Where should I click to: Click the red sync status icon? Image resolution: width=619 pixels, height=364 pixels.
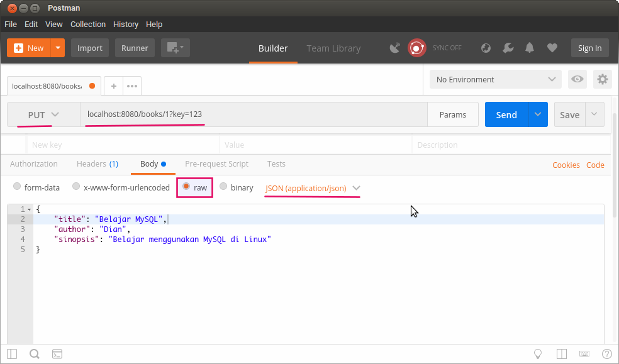(x=416, y=48)
